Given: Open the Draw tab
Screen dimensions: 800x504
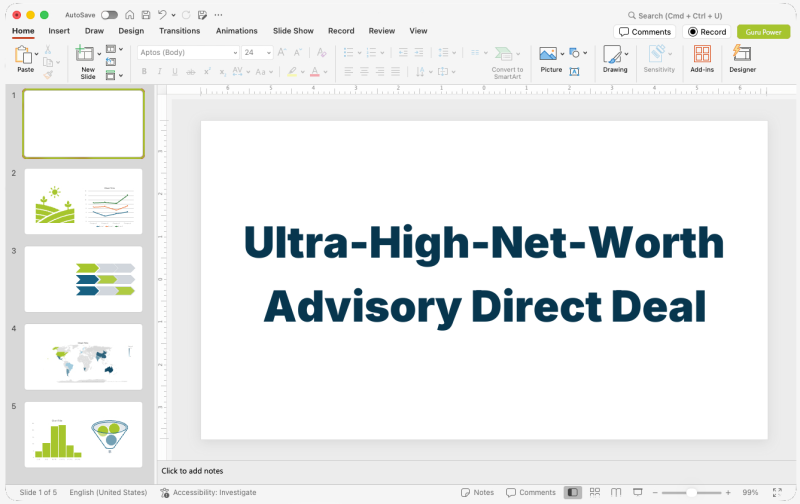Looking at the screenshot, I should tap(94, 31).
